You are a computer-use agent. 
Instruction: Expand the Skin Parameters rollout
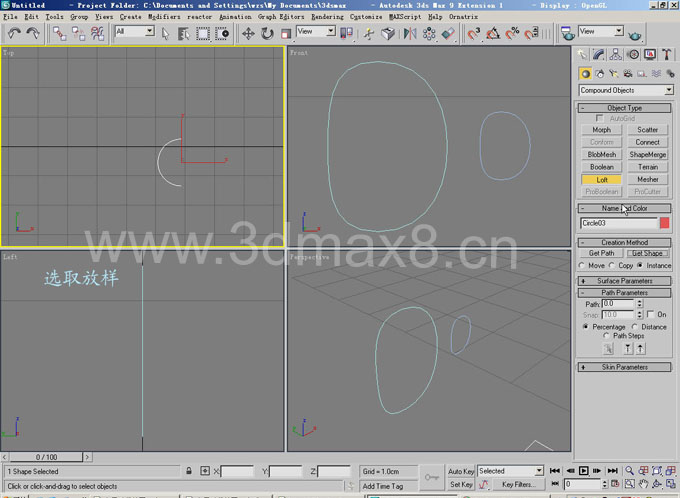pos(624,367)
